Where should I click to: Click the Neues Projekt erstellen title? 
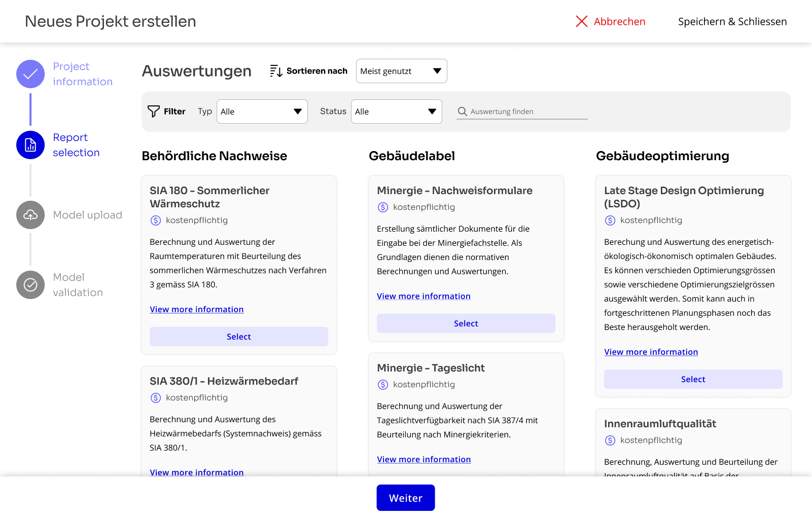pos(111,21)
